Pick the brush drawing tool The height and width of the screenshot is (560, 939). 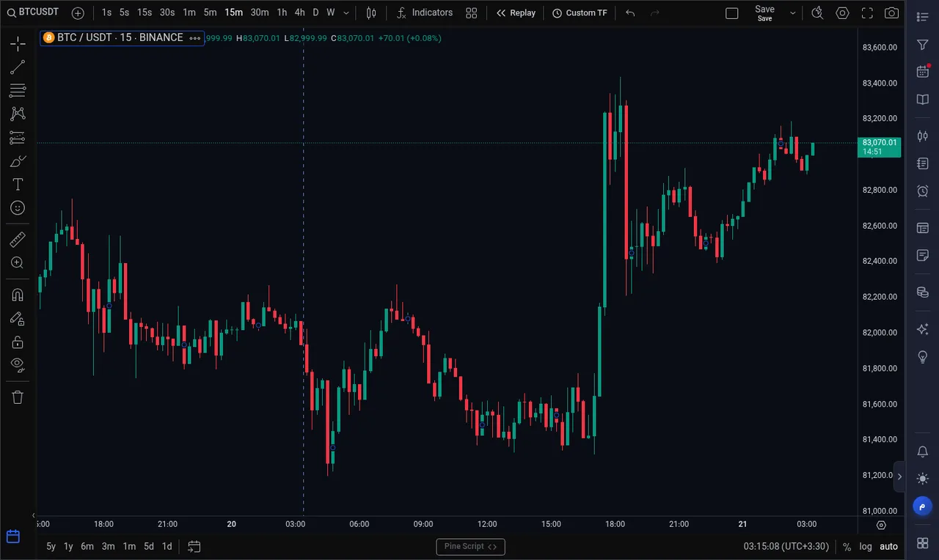[x=18, y=161]
